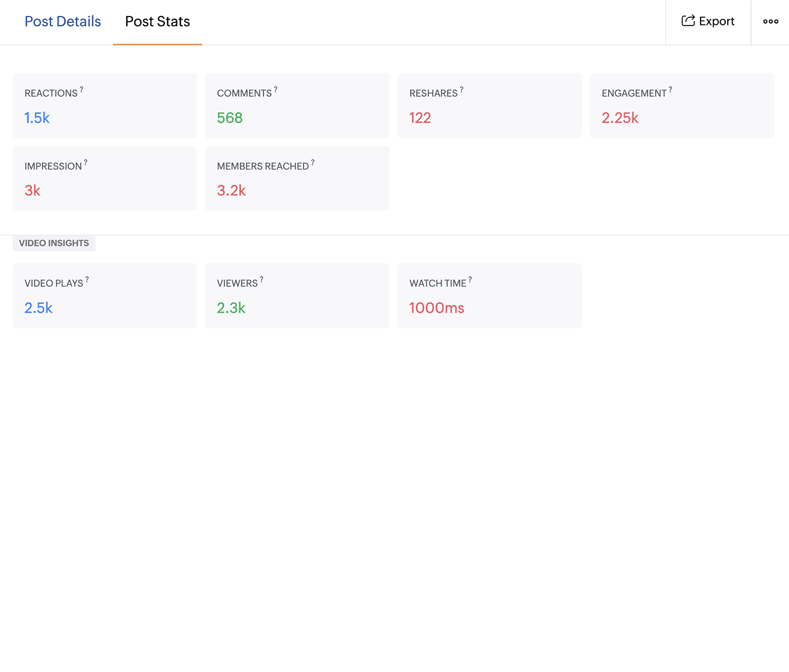Viewport: 789px width, 672px height.
Task: Click the help icon beside Members Reached
Action: 313,163
